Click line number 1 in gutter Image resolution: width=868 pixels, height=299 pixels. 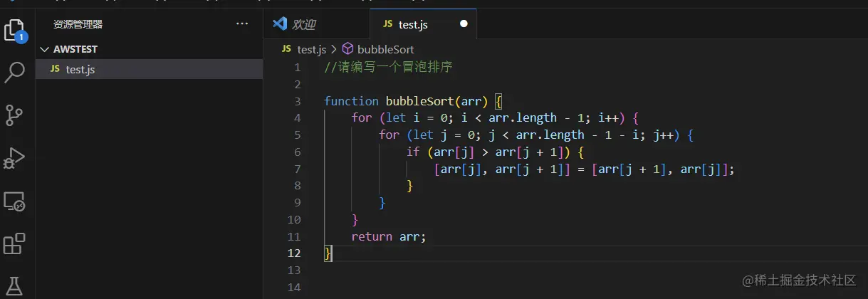[x=298, y=67]
